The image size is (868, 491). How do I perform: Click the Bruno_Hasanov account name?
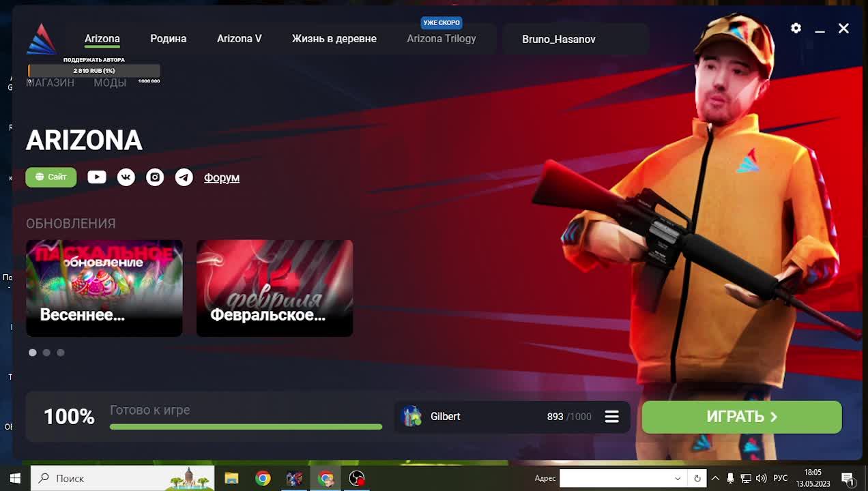point(559,40)
